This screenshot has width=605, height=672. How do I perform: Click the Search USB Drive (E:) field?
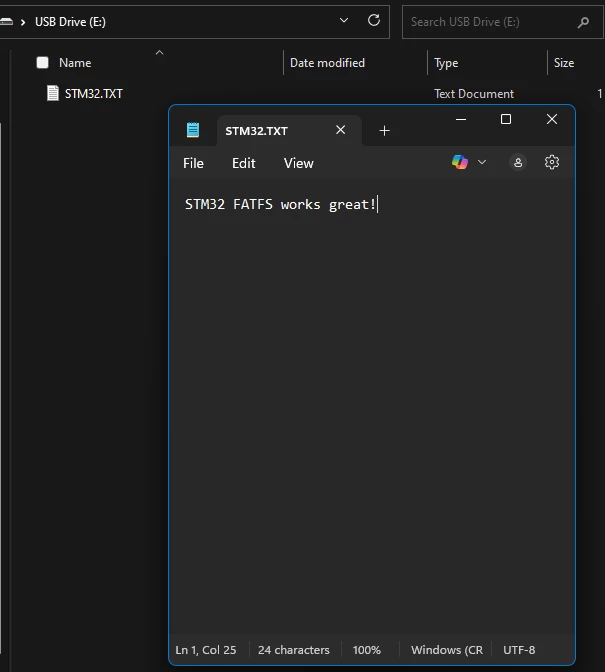click(502, 22)
